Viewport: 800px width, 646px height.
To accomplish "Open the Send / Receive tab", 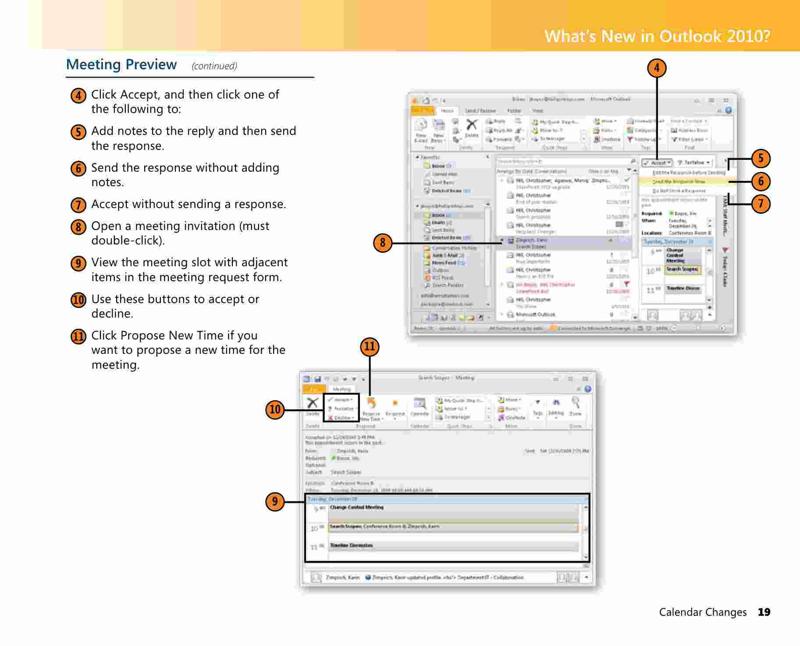I will click(480, 110).
